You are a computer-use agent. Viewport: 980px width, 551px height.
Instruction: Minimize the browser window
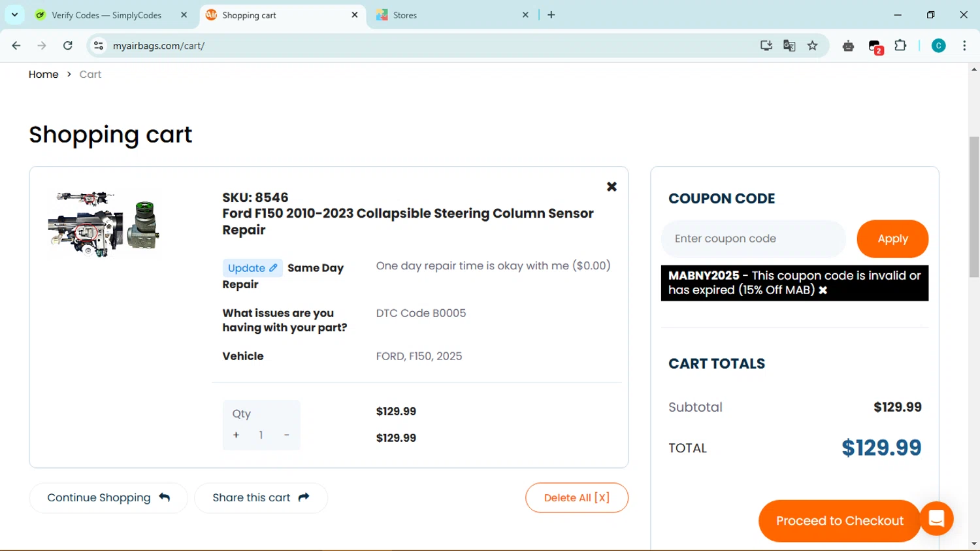click(x=898, y=14)
